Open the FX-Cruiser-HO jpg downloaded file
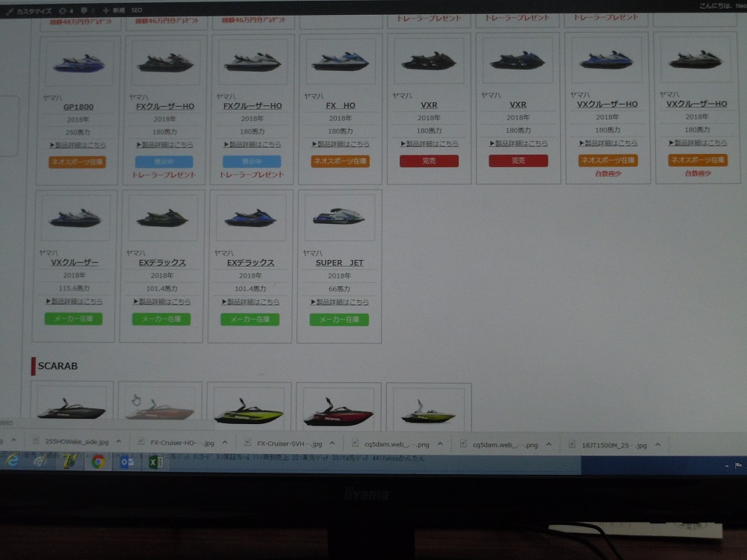 point(182,442)
